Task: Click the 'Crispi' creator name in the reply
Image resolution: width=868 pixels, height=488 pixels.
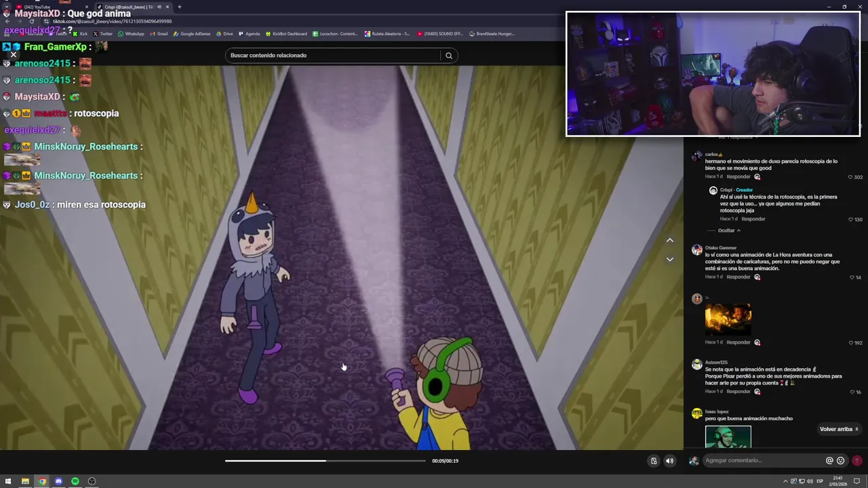Action: 726,190
